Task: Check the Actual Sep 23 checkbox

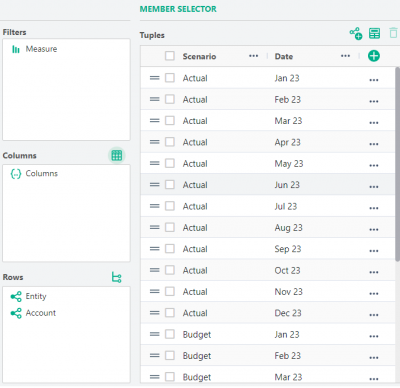Action: (170, 249)
